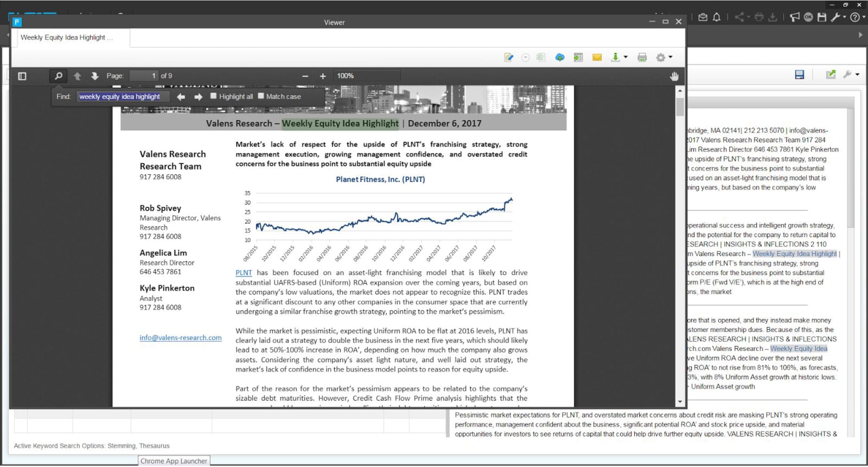
Task: Click the annotate document note icon
Action: point(508,57)
